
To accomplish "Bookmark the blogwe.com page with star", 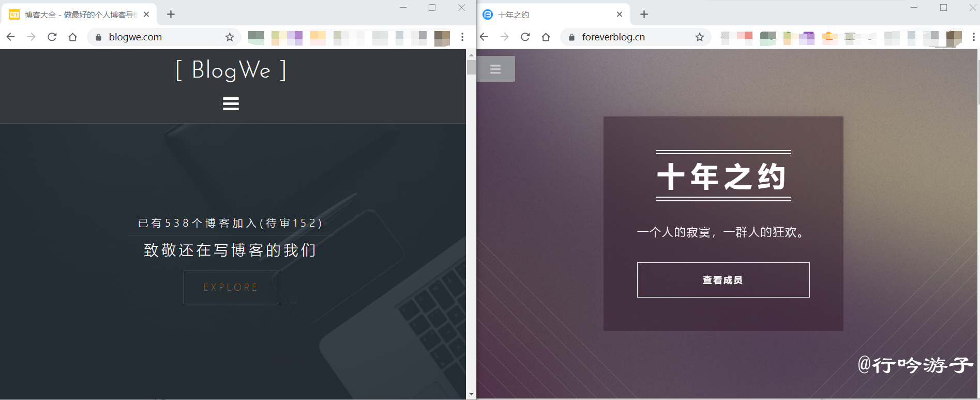I will coord(230,37).
